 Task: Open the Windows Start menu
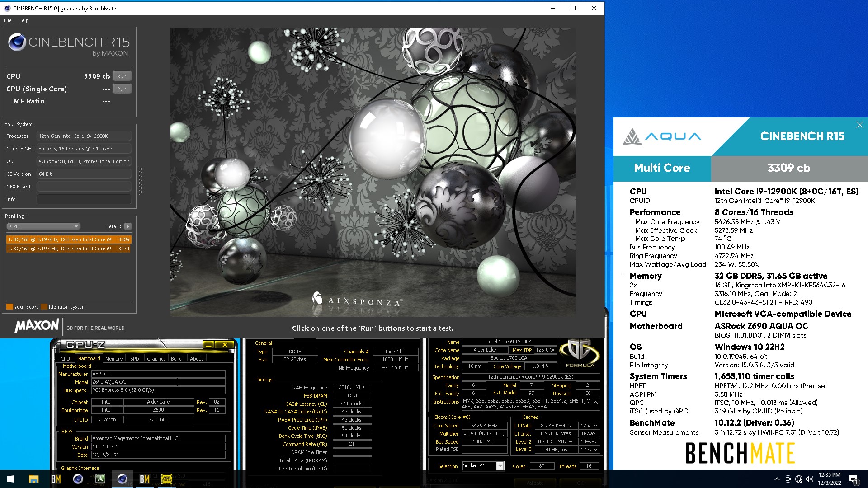pos(11,479)
